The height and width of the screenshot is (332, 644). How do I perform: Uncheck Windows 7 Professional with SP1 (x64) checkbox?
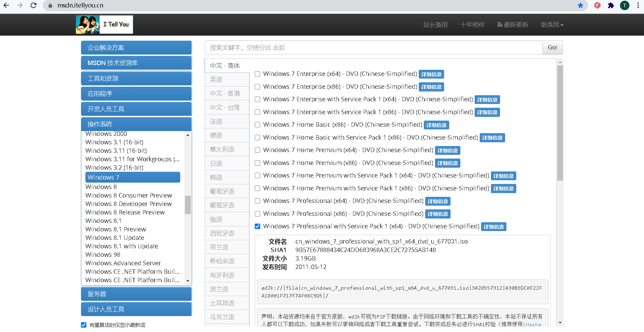point(257,226)
